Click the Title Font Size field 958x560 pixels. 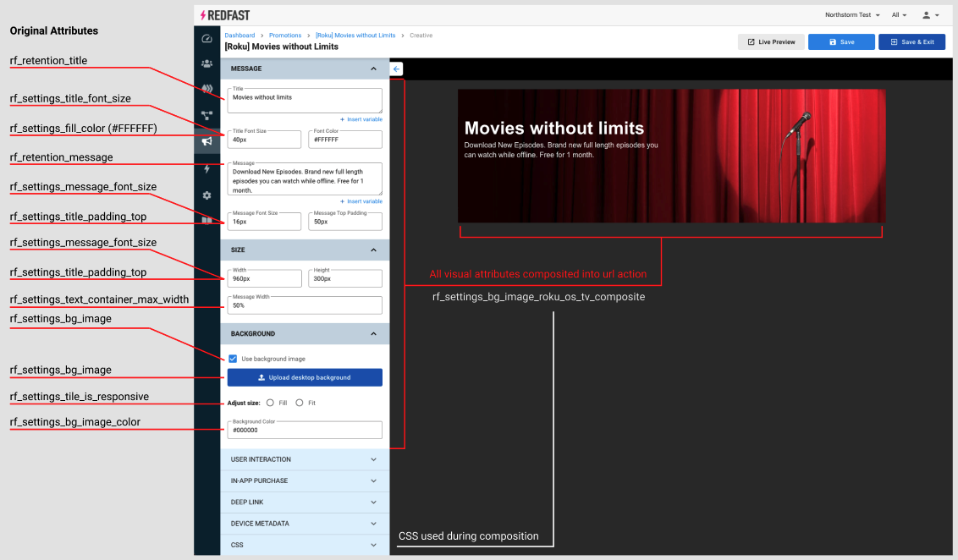coord(264,140)
